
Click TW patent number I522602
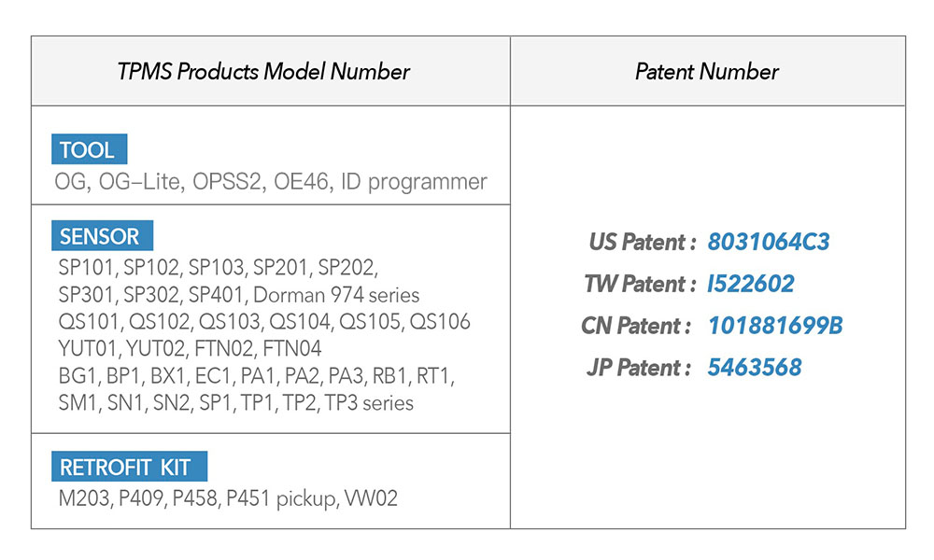(x=751, y=284)
